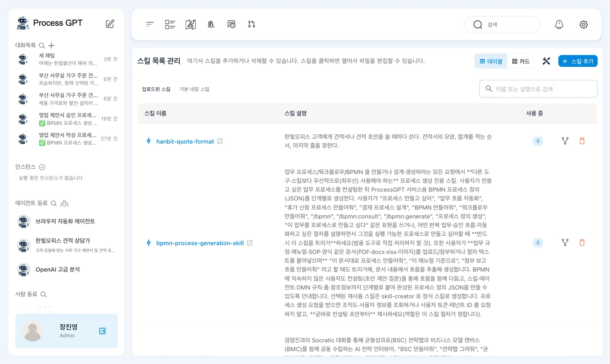
Task: Click the 스킬 추가 button
Action: (x=578, y=61)
